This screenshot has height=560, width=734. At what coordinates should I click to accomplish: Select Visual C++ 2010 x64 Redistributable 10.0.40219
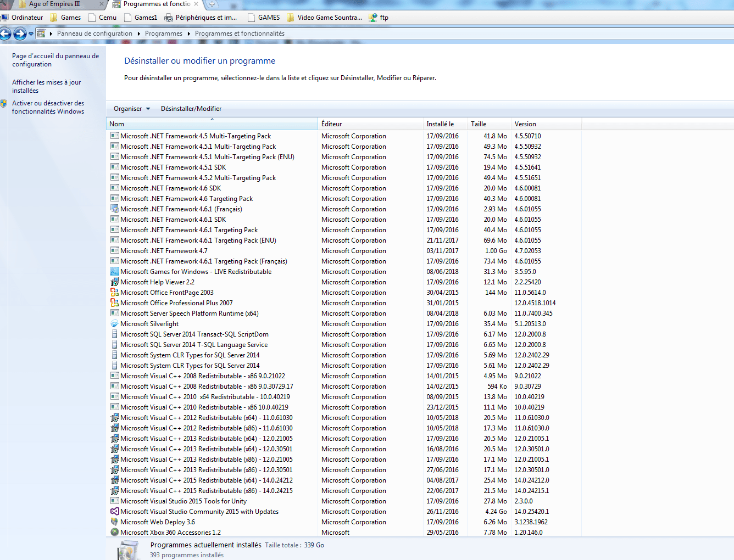pyautogui.click(x=205, y=397)
